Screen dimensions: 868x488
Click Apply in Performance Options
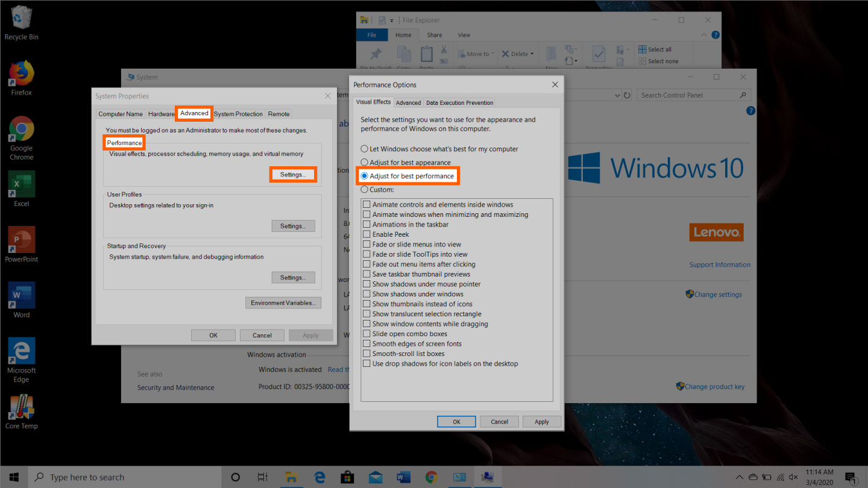[x=541, y=422]
